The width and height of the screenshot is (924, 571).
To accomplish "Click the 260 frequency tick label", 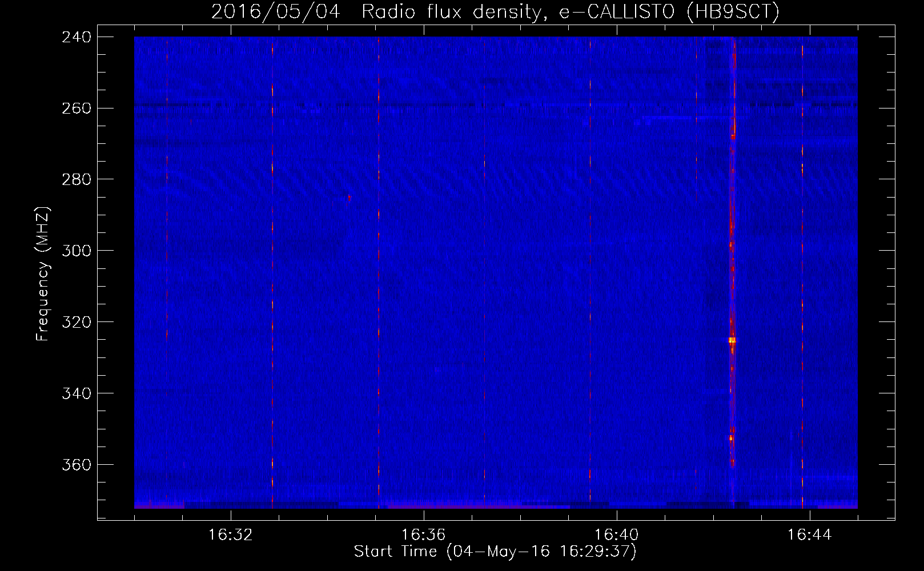I will (x=76, y=108).
